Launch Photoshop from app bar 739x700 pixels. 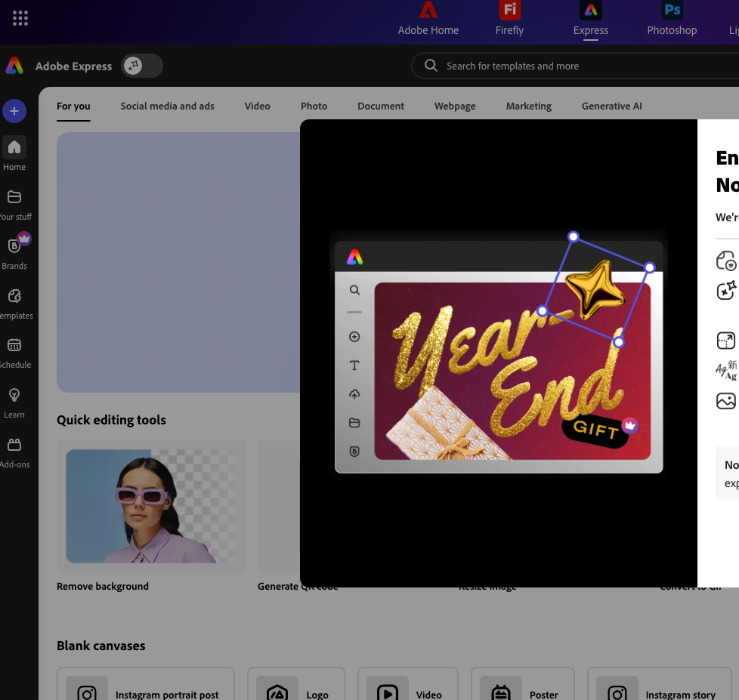tap(671, 19)
